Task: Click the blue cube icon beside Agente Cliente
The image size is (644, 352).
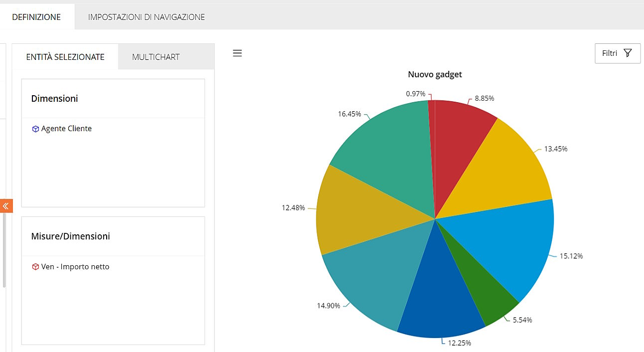Action: (35, 129)
